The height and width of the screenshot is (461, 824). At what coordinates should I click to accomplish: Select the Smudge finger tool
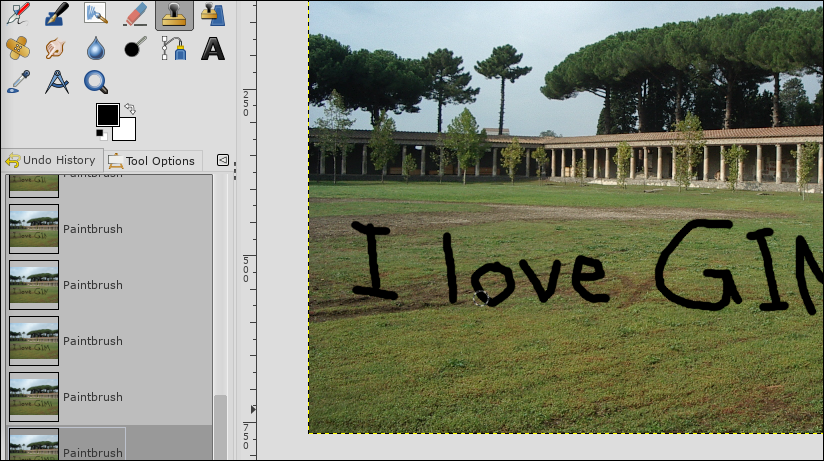56,48
